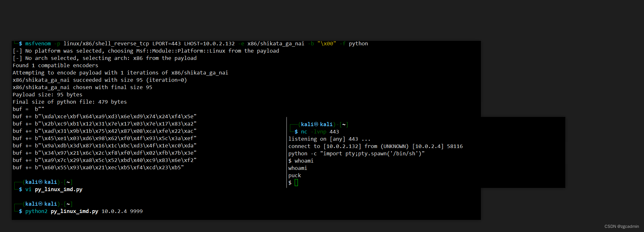Click py_linux_imd.py in the vi command
The height and width of the screenshot is (232, 644).
[59, 190]
